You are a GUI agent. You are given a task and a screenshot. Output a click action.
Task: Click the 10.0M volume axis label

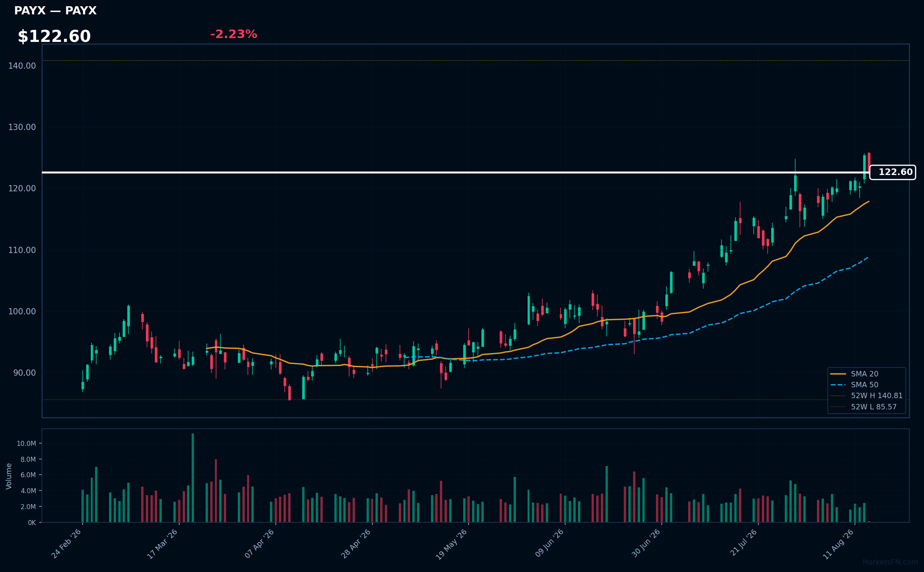point(26,444)
